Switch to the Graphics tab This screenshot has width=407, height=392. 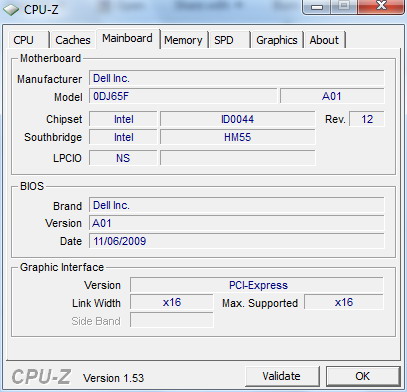pyautogui.click(x=277, y=40)
